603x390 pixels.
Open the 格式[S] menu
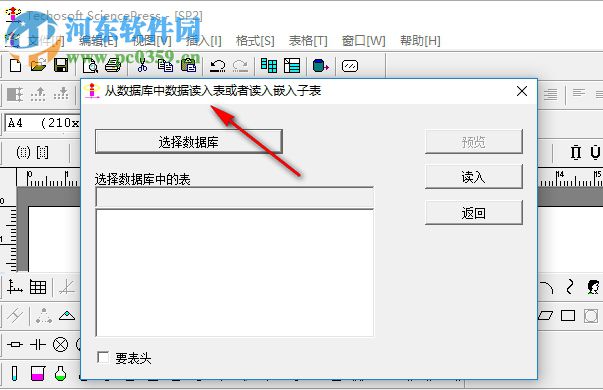coord(255,41)
